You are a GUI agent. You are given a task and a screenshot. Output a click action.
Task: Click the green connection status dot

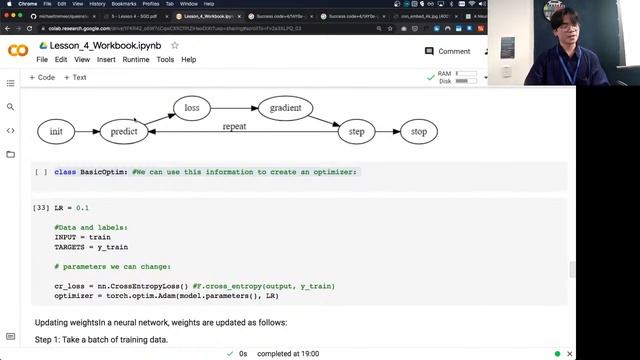pos(557,354)
